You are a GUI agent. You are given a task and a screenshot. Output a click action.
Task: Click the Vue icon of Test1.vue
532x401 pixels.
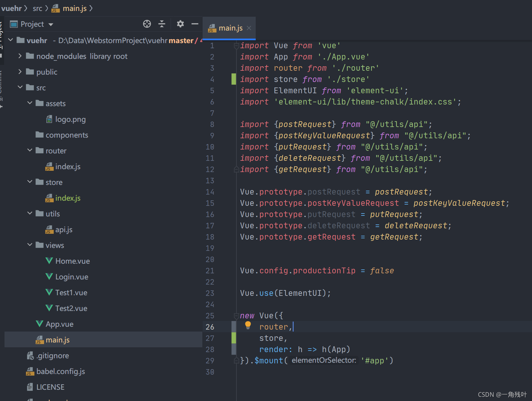tap(49, 292)
